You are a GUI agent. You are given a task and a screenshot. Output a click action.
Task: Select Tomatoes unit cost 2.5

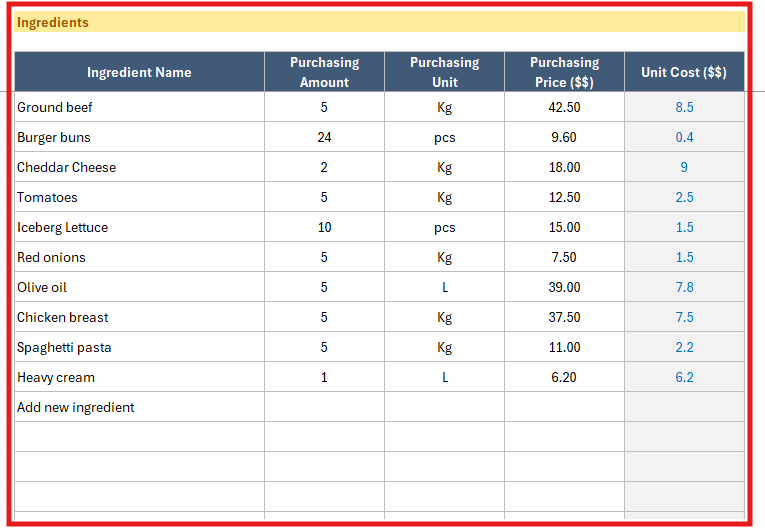point(684,197)
